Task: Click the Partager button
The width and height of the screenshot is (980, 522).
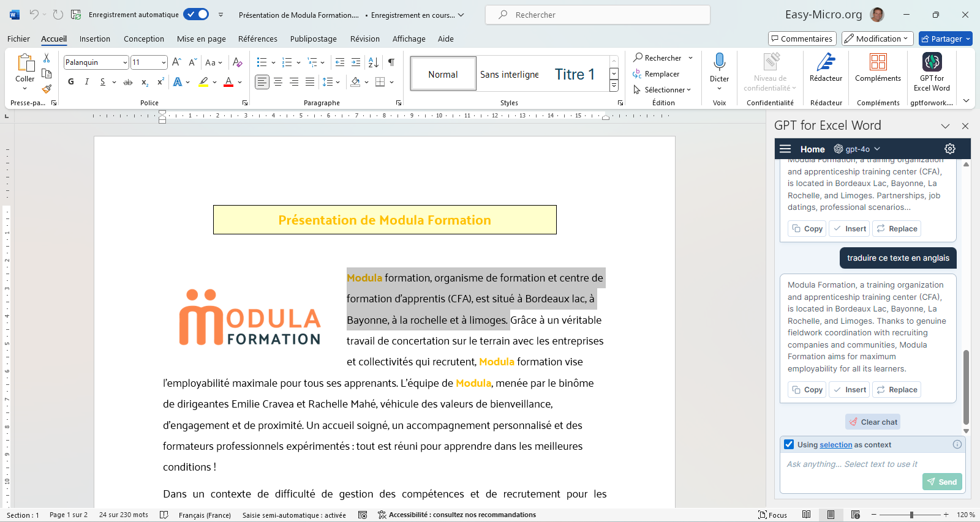Action: pos(946,39)
